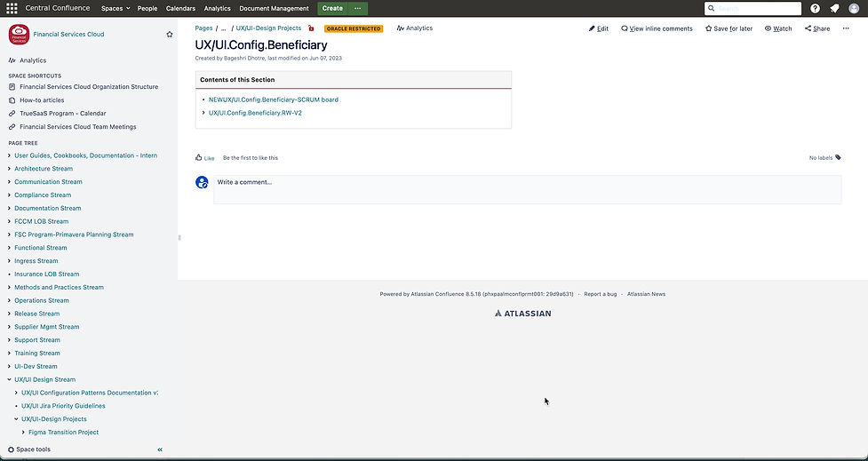868x461 pixels.
Task: Share this page
Action: 817,28
